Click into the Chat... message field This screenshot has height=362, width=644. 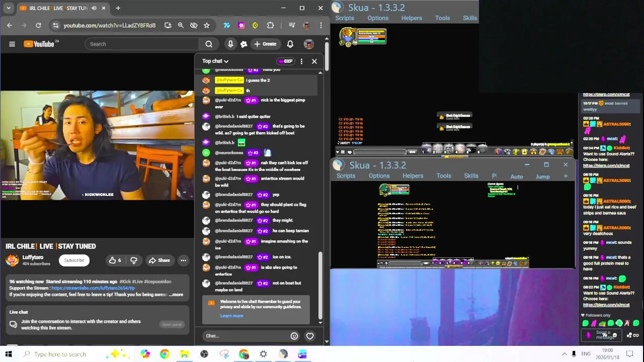[246, 336]
